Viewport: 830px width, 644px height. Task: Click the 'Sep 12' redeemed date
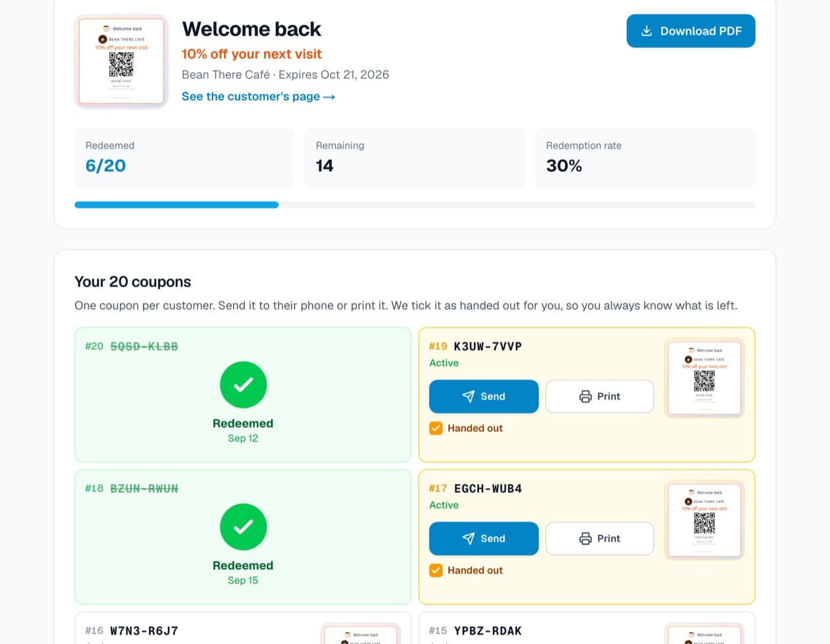click(x=243, y=438)
